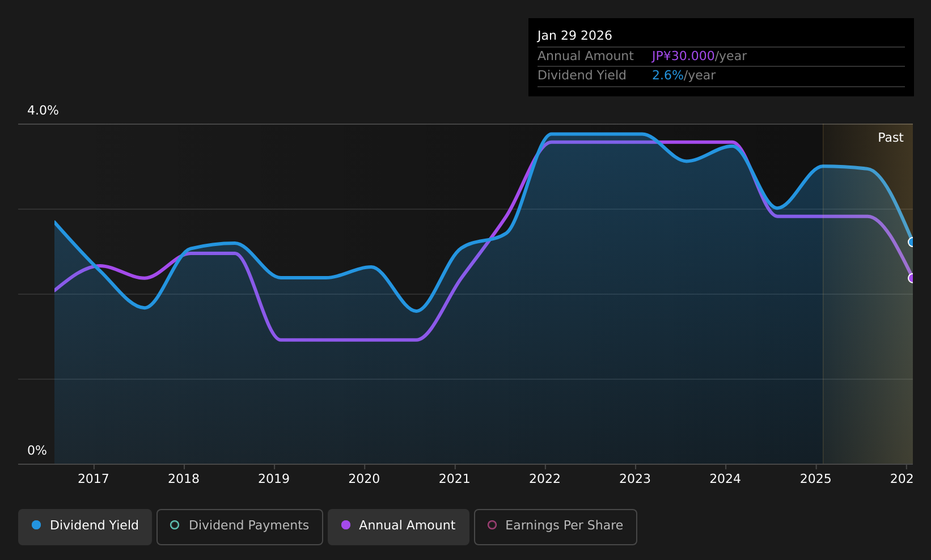Click the purple Annual Amount endpoint marker

click(912, 278)
